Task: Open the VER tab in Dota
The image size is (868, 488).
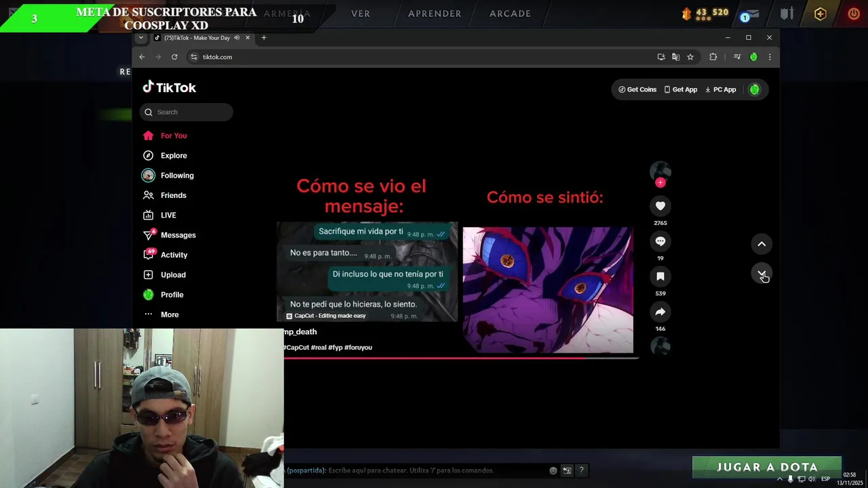Action: [361, 14]
